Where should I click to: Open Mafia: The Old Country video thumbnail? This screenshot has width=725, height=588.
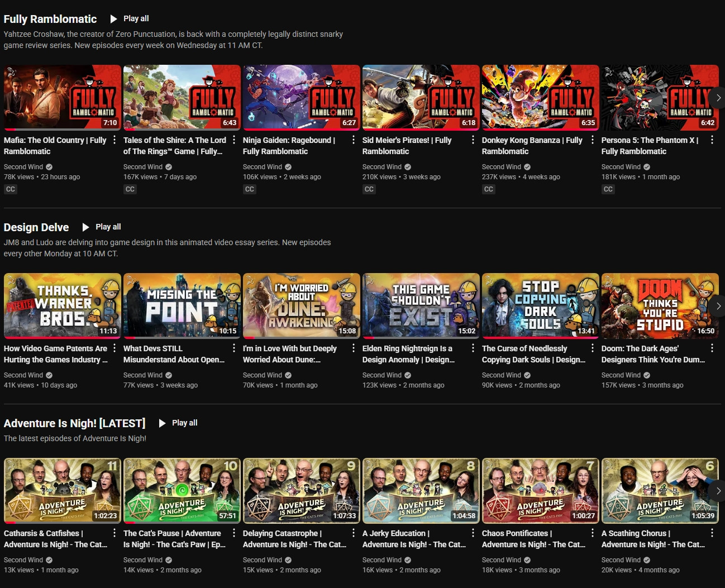63,98
